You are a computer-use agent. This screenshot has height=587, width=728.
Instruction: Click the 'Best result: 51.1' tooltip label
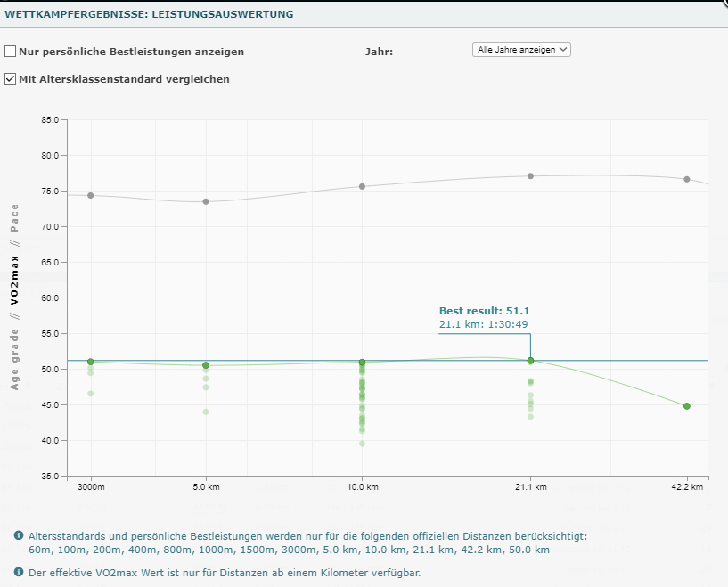tap(485, 311)
